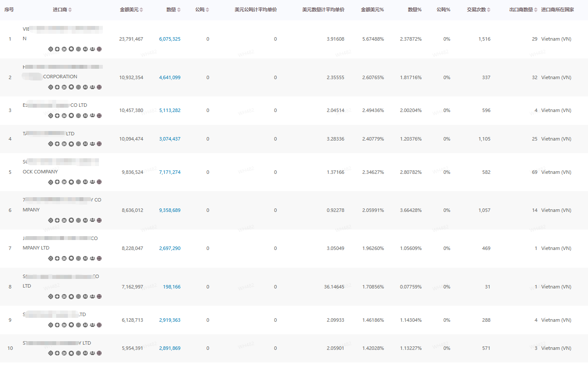Sort table by 进口商 column
The width and height of the screenshot is (588, 365).
[x=70, y=10]
